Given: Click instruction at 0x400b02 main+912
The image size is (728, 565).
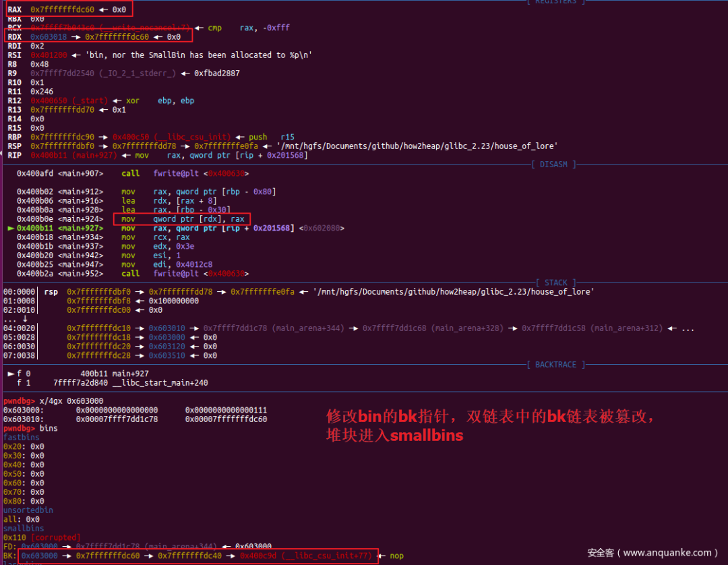Looking at the screenshot, I should [x=146, y=191].
